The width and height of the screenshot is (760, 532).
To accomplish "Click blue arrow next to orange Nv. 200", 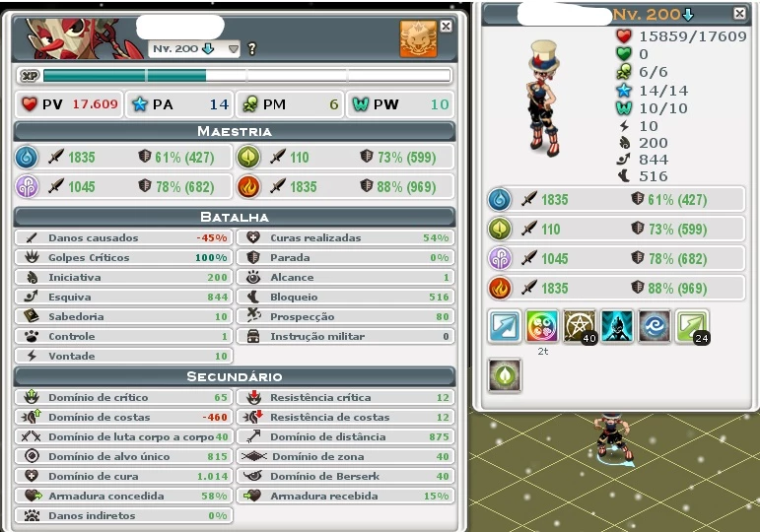I will tap(688, 15).
